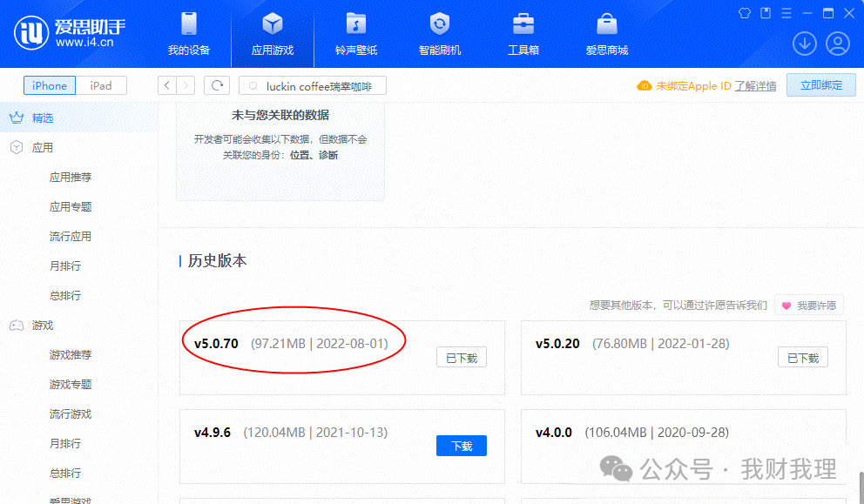Image resolution: width=864 pixels, height=504 pixels.
Task: Download version v4.9.6 of the app
Action: pyautogui.click(x=461, y=445)
